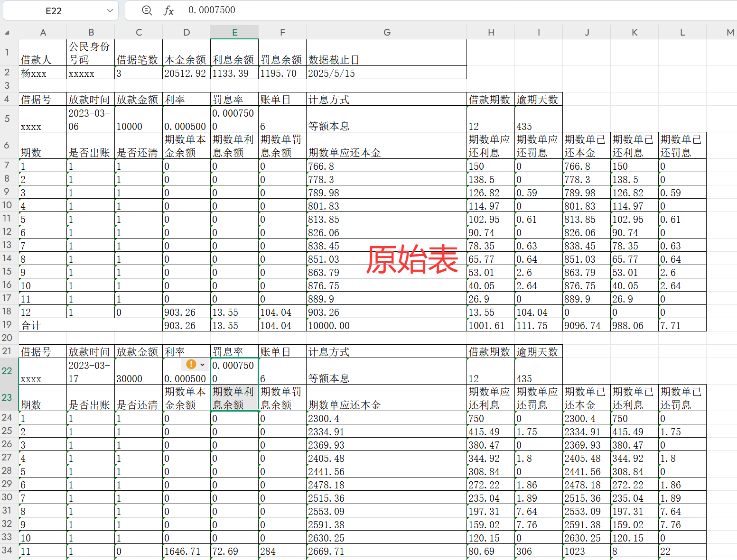Select row 19 header
This screenshot has width=737, height=560.
point(7,325)
